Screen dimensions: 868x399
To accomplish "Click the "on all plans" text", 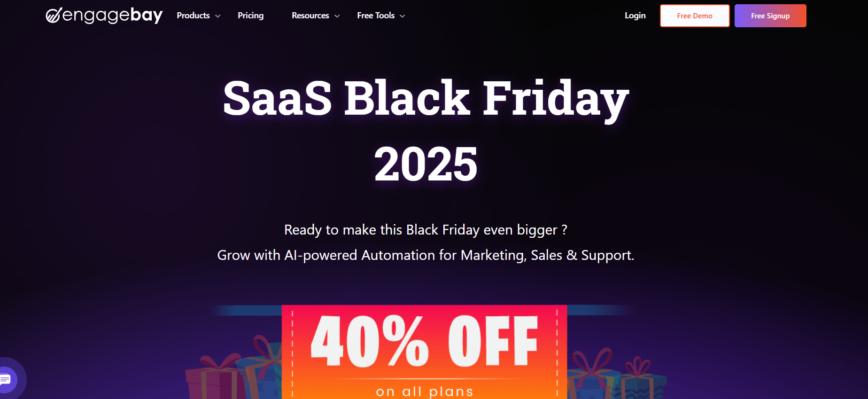I will (x=424, y=391).
